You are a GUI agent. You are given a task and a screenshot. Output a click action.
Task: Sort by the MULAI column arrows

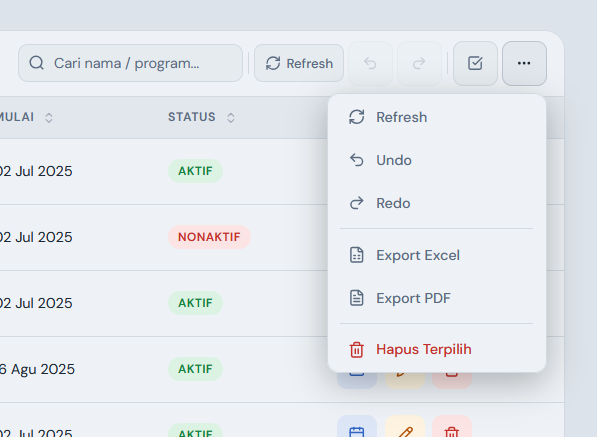coord(49,118)
